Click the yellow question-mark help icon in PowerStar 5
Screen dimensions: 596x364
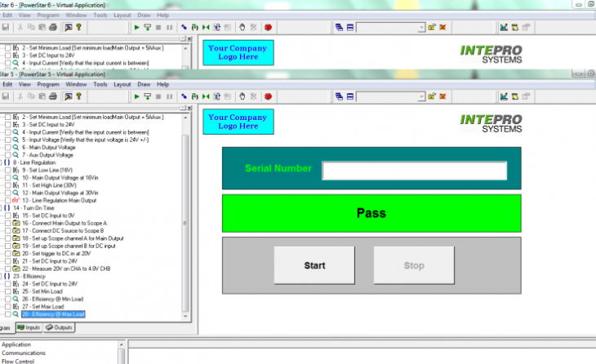tap(78, 96)
